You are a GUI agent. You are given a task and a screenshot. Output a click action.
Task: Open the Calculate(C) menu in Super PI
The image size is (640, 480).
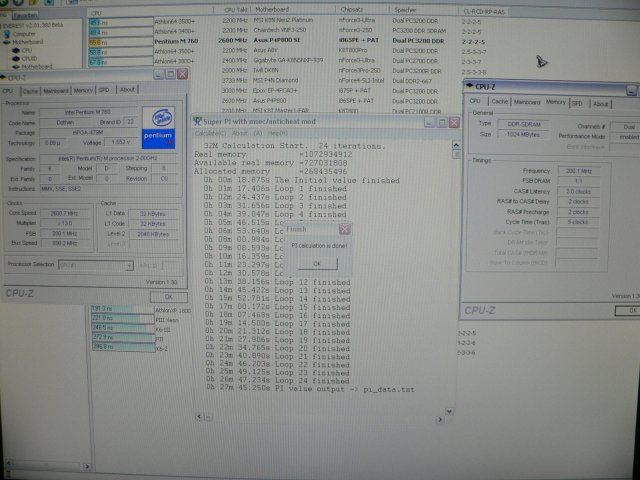pos(210,133)
